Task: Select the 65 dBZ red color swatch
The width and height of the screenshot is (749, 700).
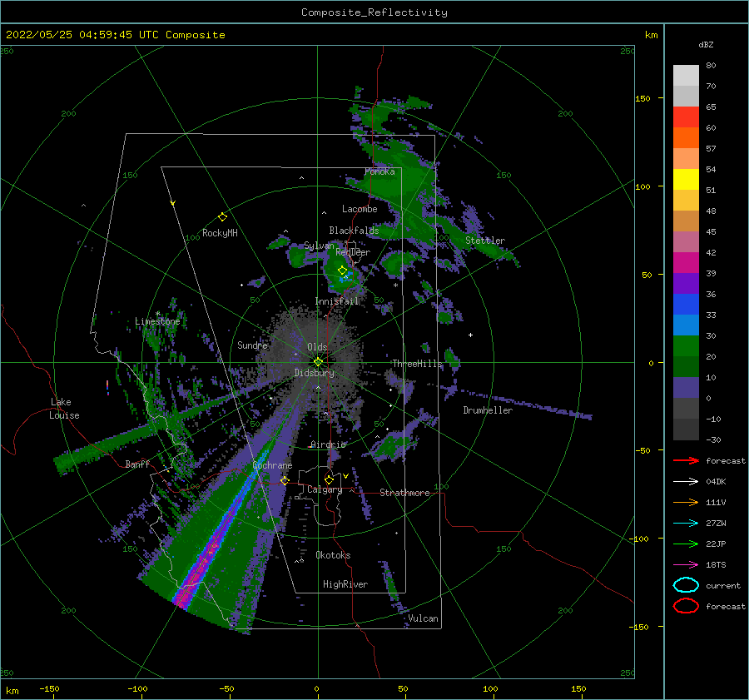Action: (686, 117)
